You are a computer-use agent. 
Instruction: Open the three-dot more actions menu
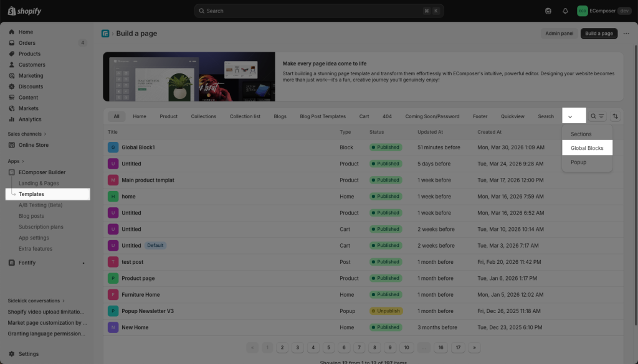click(625, 34)
